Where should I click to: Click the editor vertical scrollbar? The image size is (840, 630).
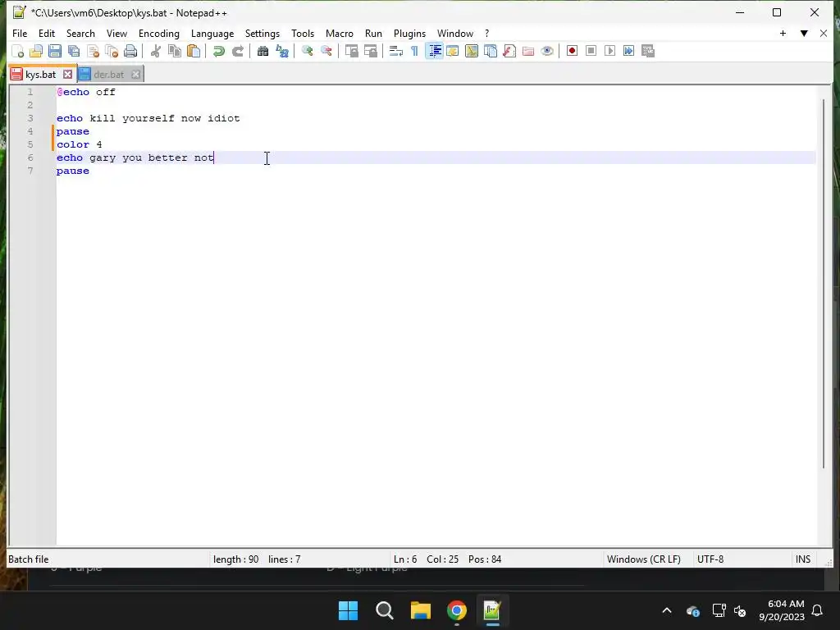click(x=824, y=283)
